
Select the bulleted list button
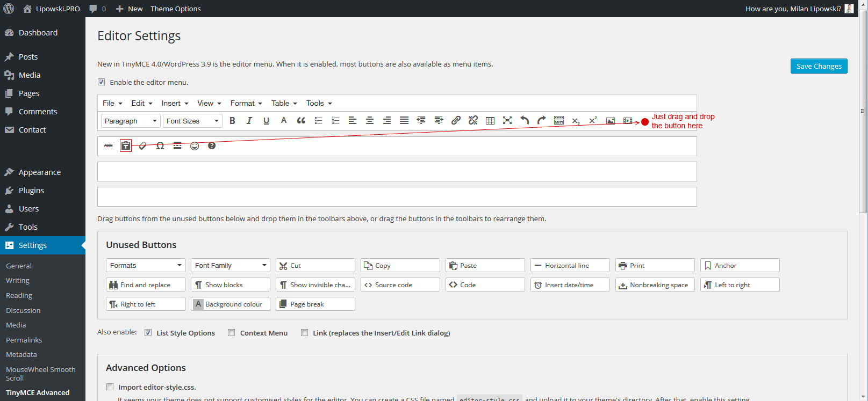coord(318,121)
